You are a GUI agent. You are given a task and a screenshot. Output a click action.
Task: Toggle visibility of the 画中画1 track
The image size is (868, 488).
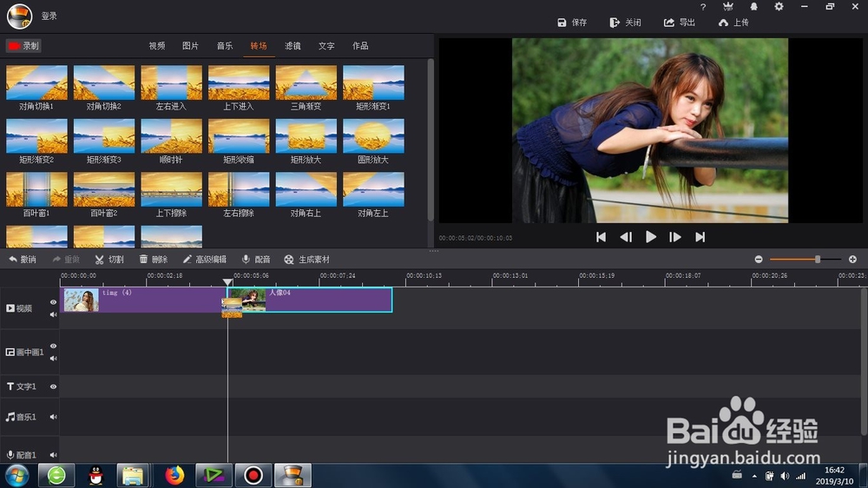coord(53,346)
